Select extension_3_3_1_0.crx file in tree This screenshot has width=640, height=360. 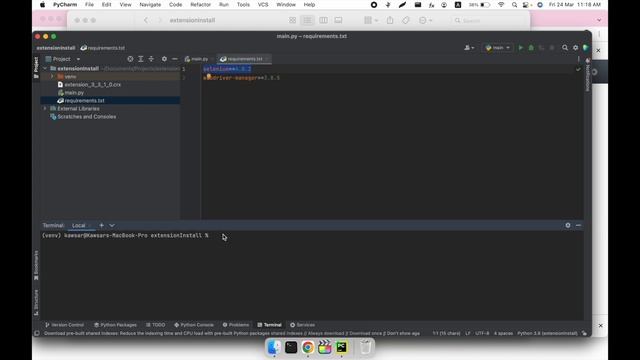coord(93,84)
